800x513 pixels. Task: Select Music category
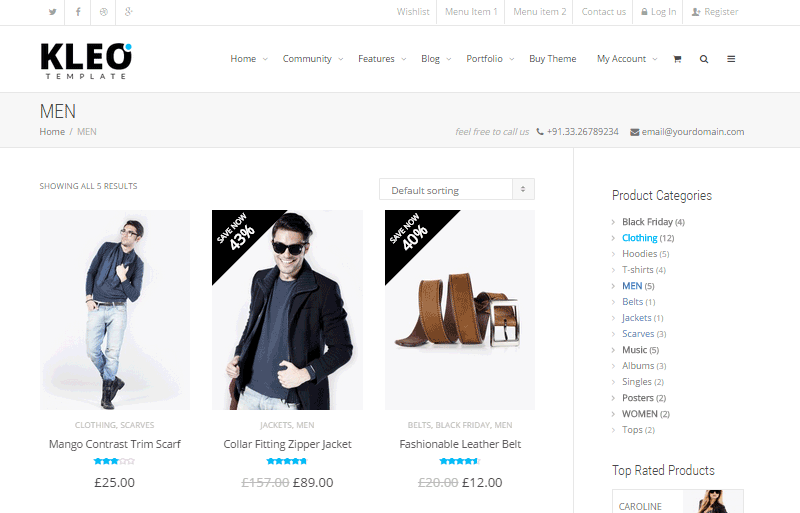tap(634, 350)
